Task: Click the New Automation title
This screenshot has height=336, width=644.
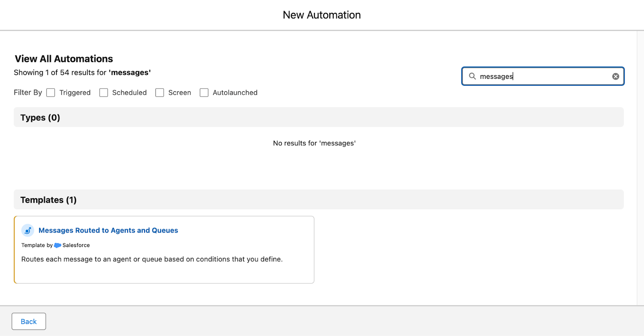Action: coord(322,15)
